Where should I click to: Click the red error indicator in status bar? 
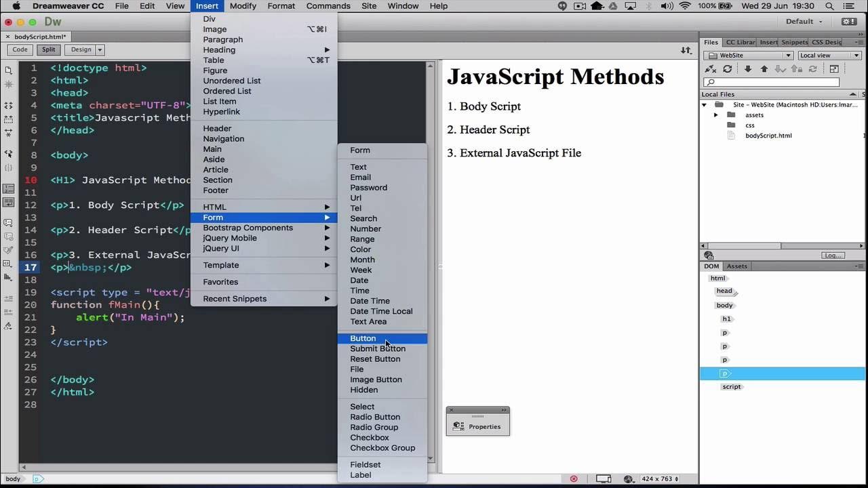click(574, 479)
